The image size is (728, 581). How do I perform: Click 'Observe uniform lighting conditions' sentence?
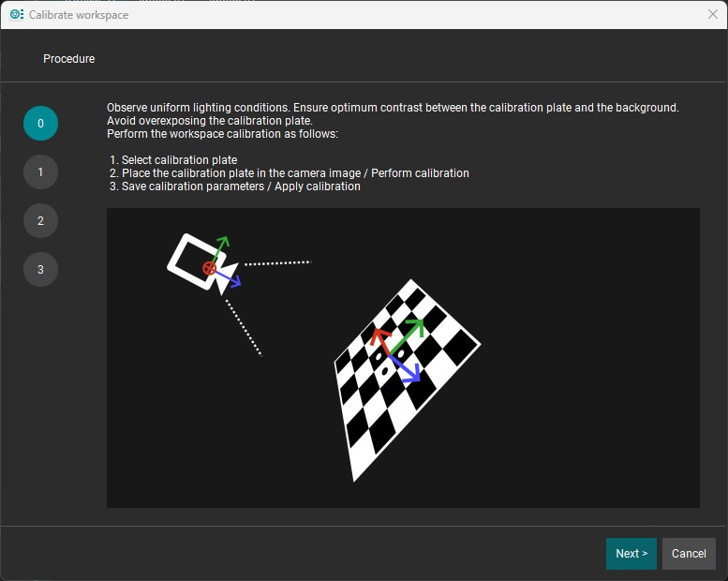click(x=199, y=108)
